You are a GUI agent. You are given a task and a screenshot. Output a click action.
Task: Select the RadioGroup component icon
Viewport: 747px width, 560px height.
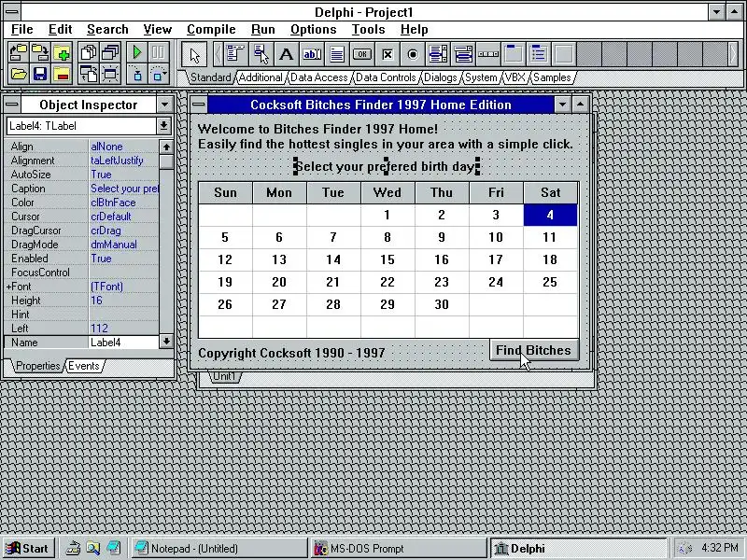539,54
